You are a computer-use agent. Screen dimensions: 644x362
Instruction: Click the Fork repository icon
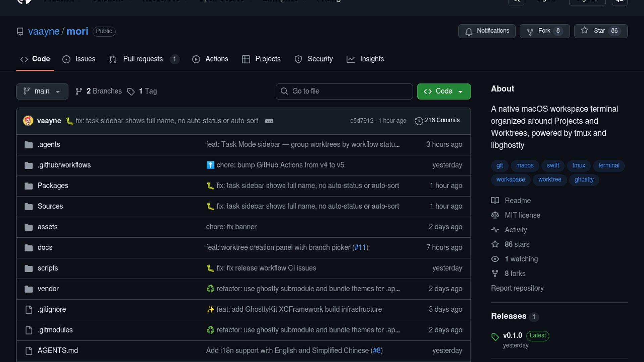pyautogui.click(x=530, y=31)
